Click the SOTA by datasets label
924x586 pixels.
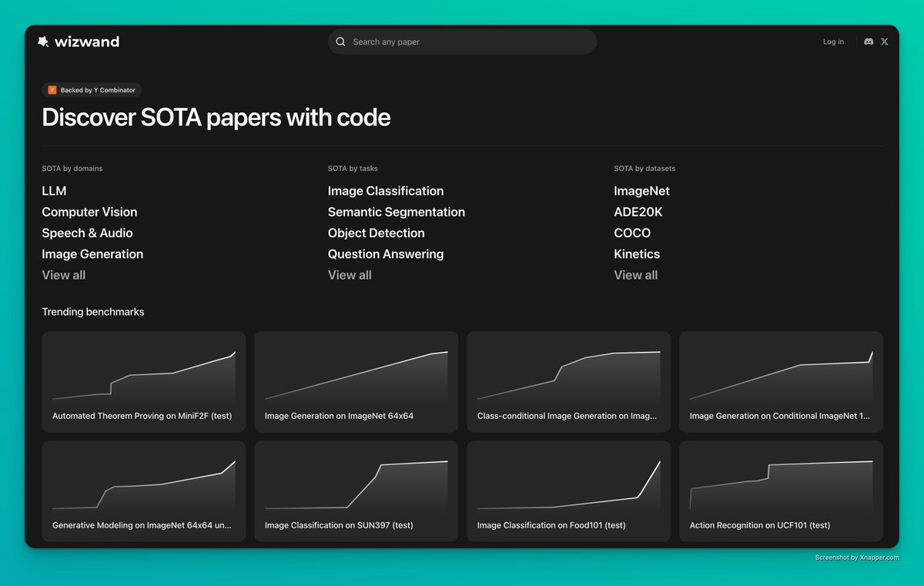click(x=644, y=168)
